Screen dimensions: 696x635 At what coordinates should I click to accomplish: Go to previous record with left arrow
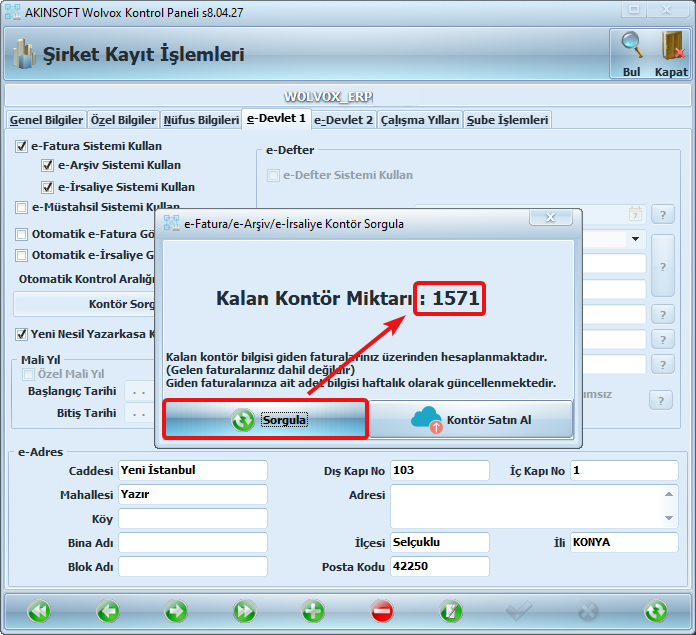pyautogui.click(x=108, y=610)
